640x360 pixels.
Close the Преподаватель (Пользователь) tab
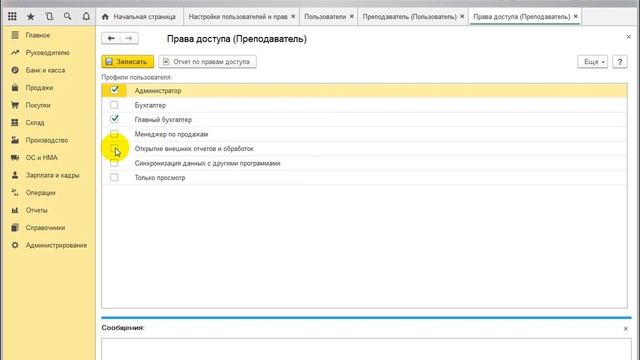[x=462, y=16]
